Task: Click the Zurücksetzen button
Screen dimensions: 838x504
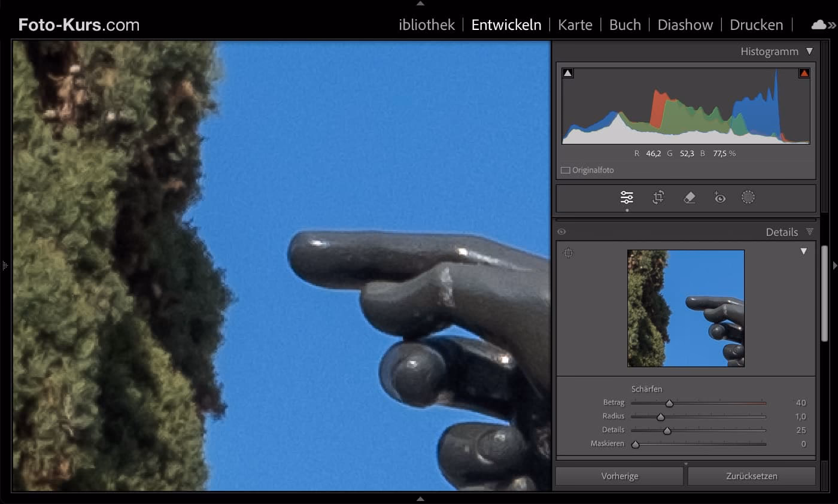Action: [x=752, y=475]
